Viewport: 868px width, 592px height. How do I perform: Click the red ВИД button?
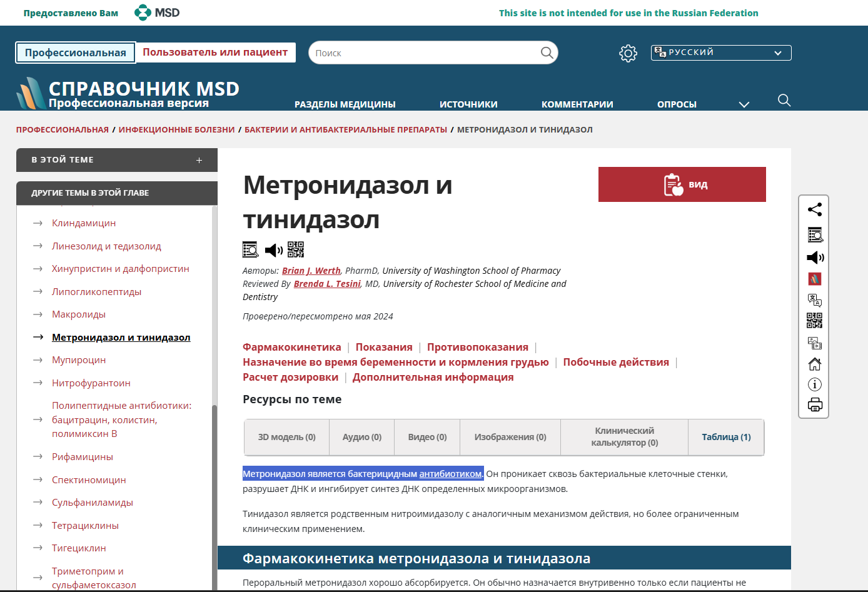tap(682, 184)
